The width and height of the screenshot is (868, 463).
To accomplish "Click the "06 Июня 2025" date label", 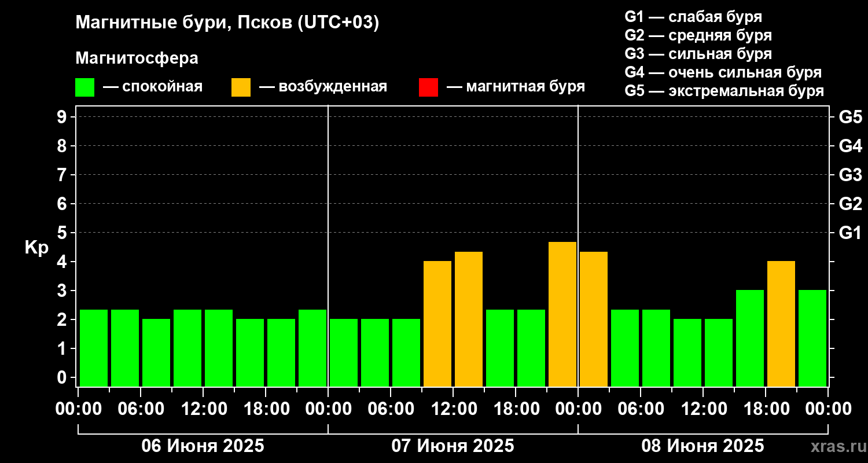I will point(203,446).
